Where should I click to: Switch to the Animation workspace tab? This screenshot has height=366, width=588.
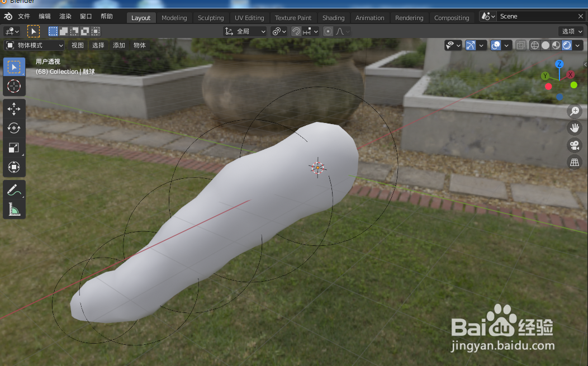pos(369,17)
